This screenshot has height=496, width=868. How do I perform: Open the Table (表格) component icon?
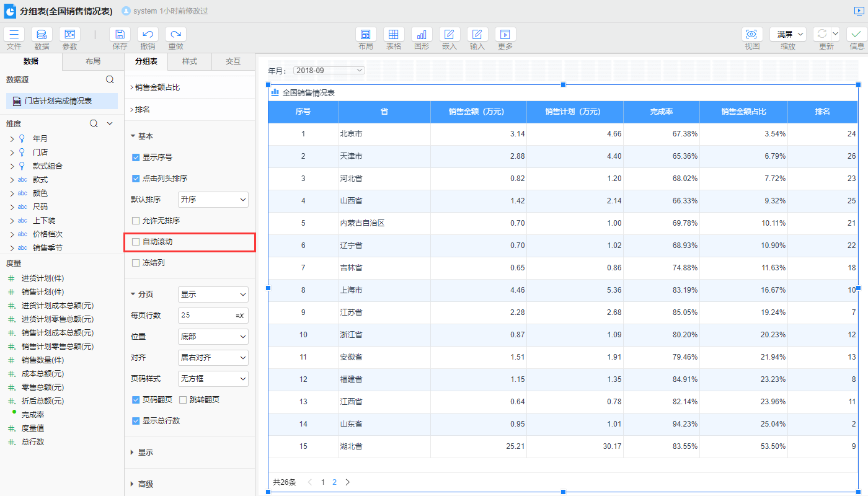point(394,35)
